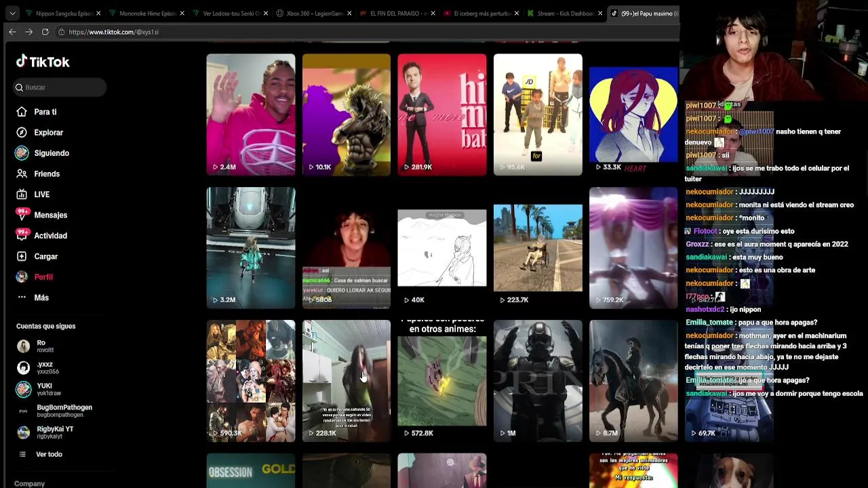Open video with 281.9K views
Image resolution: width=868 pixels, height=488 pixels.
[442, 115]
